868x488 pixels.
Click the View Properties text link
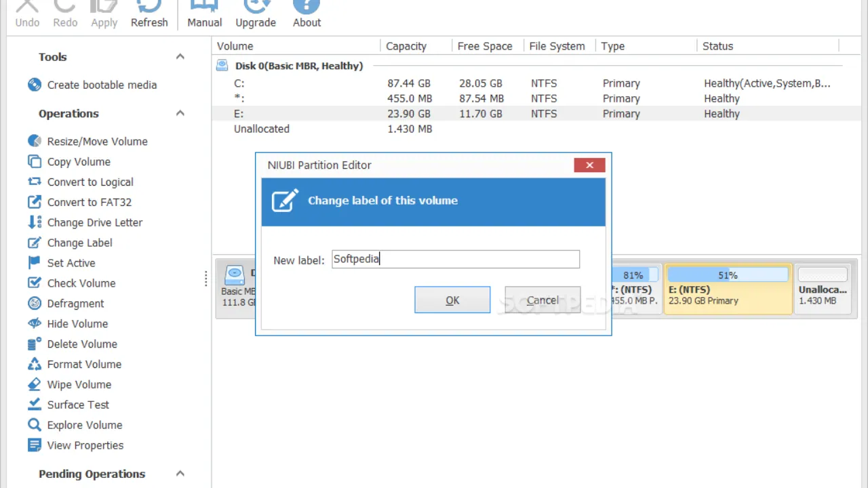pos(85,445)
